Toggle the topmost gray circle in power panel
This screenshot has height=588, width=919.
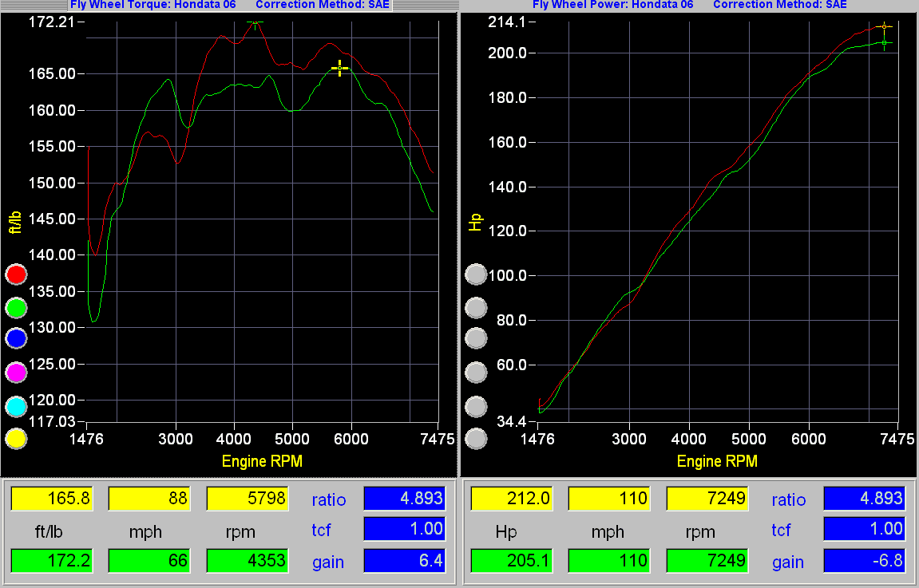tap(476, 274)
